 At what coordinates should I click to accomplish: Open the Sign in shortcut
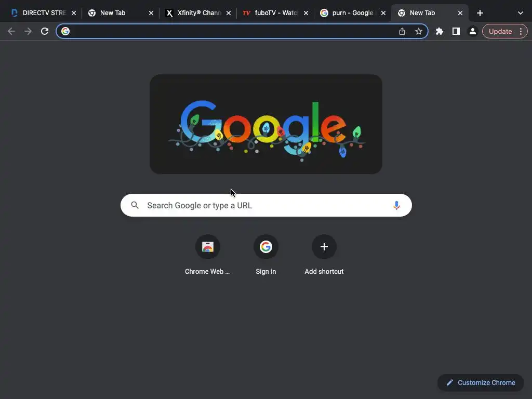pos(266,255)
